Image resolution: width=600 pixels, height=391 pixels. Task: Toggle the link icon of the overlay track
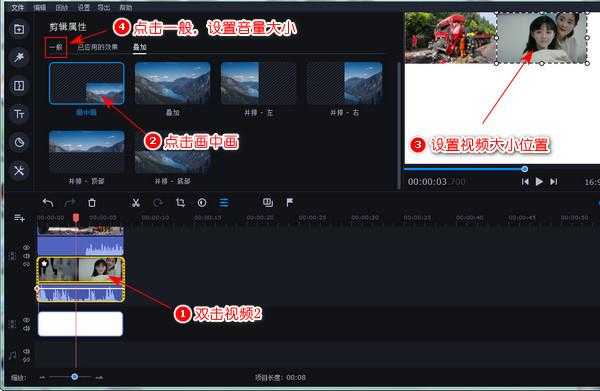[x=26, y=264]
